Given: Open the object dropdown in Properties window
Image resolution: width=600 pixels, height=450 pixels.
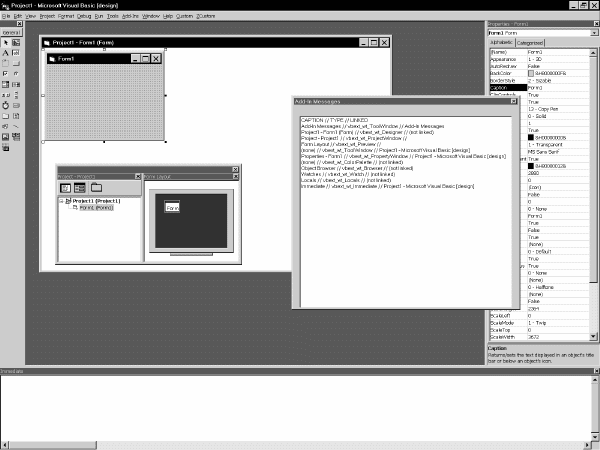Looking at the screenshot, I should click(x=594, y=33).
